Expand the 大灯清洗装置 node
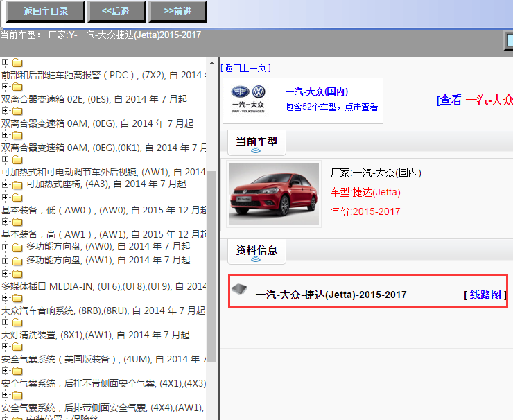Viewport: 513px width, 420px height. [5, 322]
